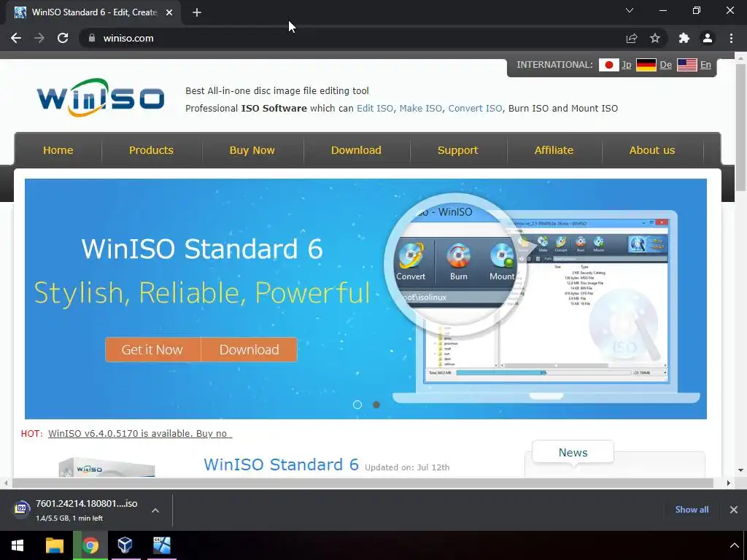
Task: Go back with the browser back arrow
Action: point(16,38)
